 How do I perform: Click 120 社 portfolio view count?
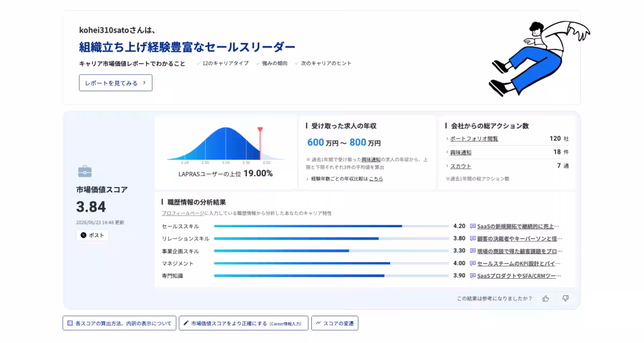559,138
